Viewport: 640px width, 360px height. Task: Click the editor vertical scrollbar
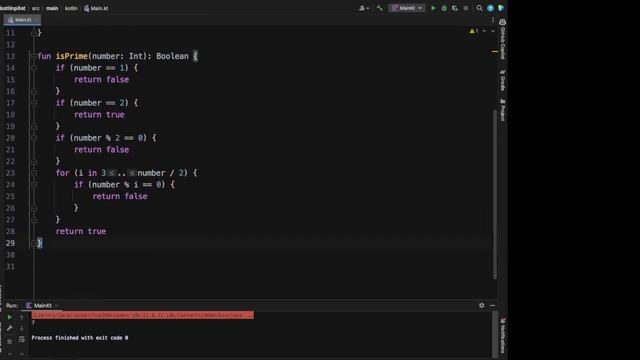(495, 194)
